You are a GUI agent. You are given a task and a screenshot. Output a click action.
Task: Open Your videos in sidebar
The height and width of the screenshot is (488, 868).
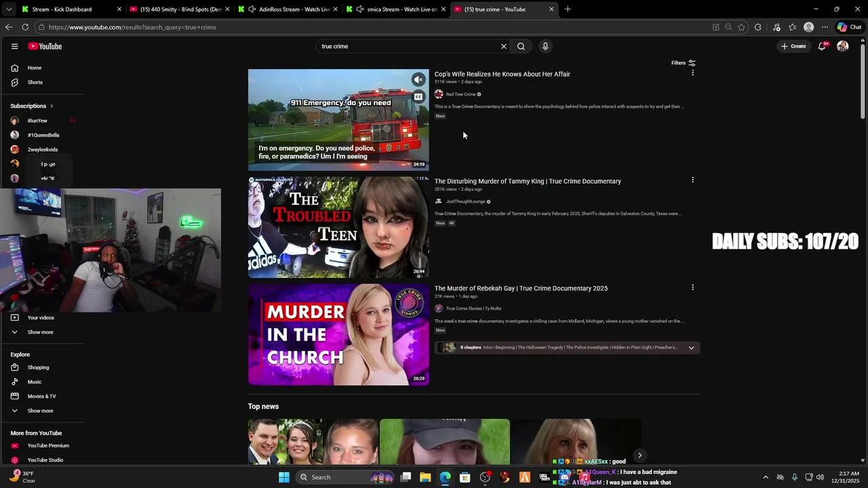[x=42, y=318]
